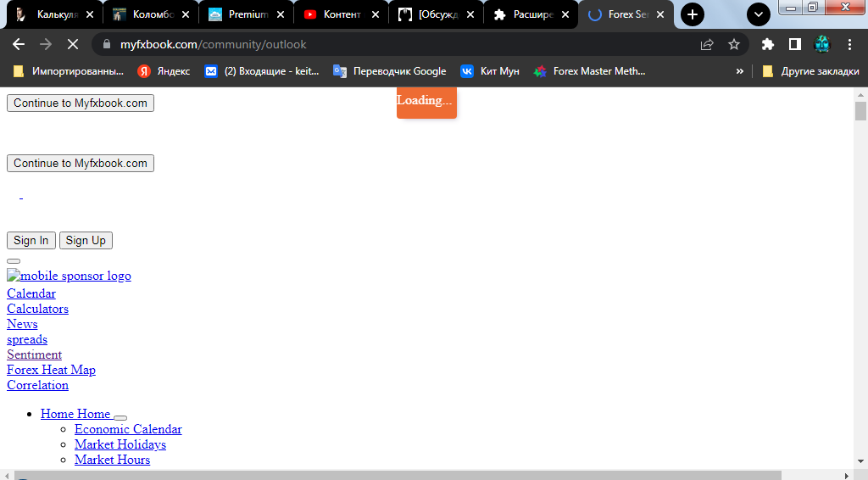The image size is (868, 480).
Task: View the site lock information icon
Action: [108, 44]
